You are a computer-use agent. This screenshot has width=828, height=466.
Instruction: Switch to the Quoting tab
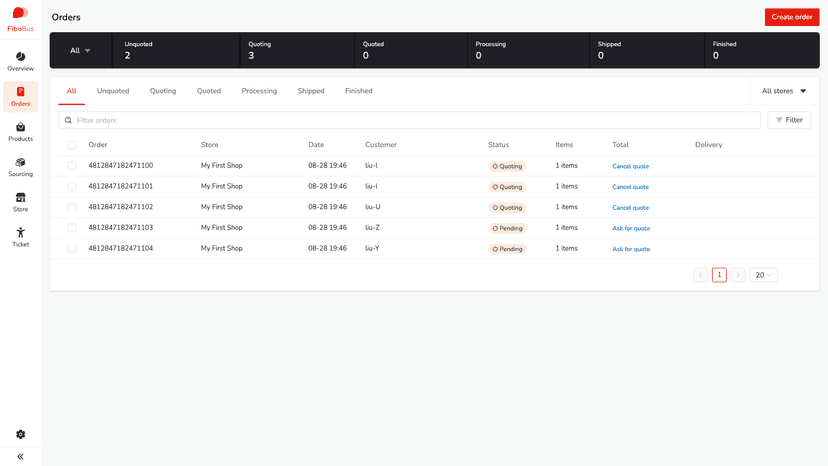163,91
